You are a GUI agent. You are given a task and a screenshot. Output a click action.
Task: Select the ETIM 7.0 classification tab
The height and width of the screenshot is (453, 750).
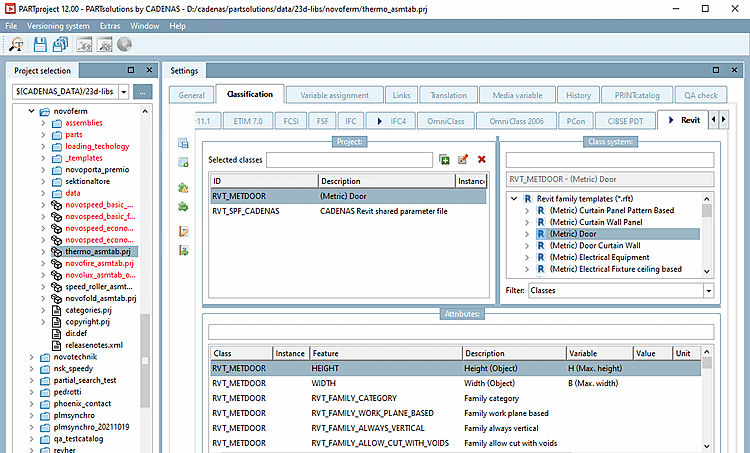[x=247, y=120]
